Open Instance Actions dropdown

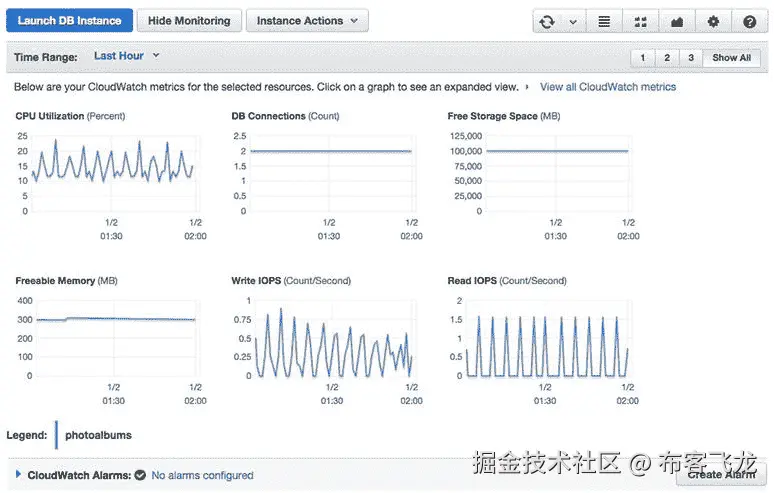pyautogui.click(x=307, y=21)
